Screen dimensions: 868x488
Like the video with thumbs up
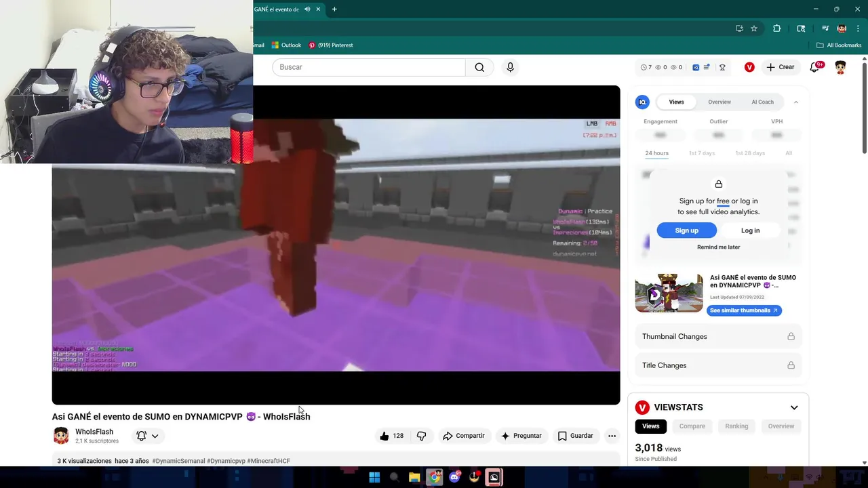click(x=392, y=436)
